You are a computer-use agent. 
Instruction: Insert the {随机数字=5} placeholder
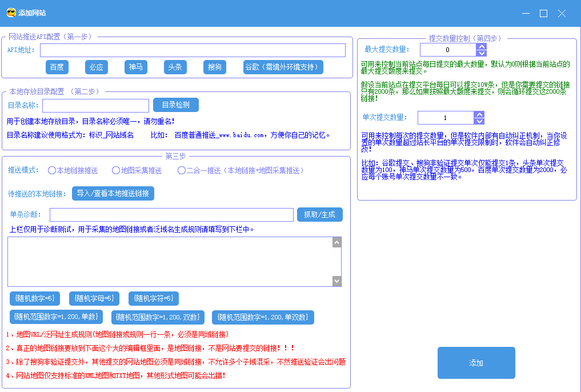35,299
